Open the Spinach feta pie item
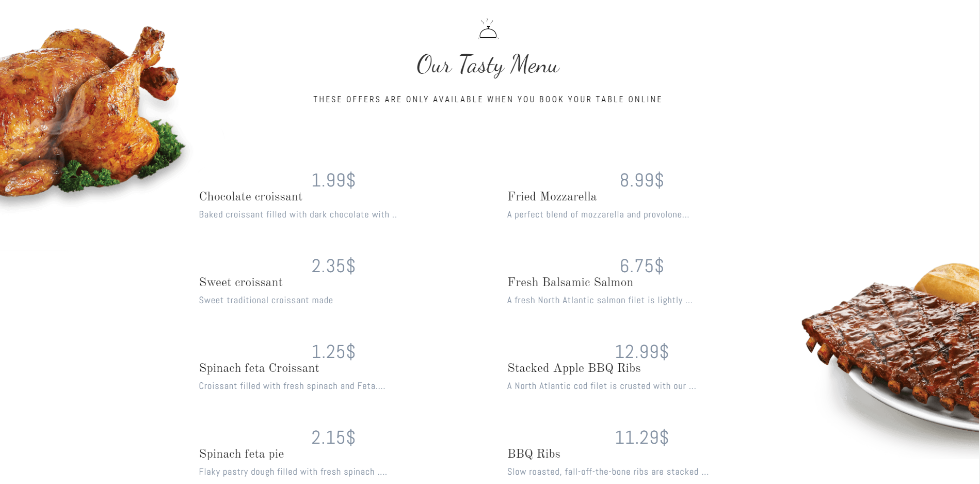Viewport: 980px width, 484px height. tap(242, 454)
